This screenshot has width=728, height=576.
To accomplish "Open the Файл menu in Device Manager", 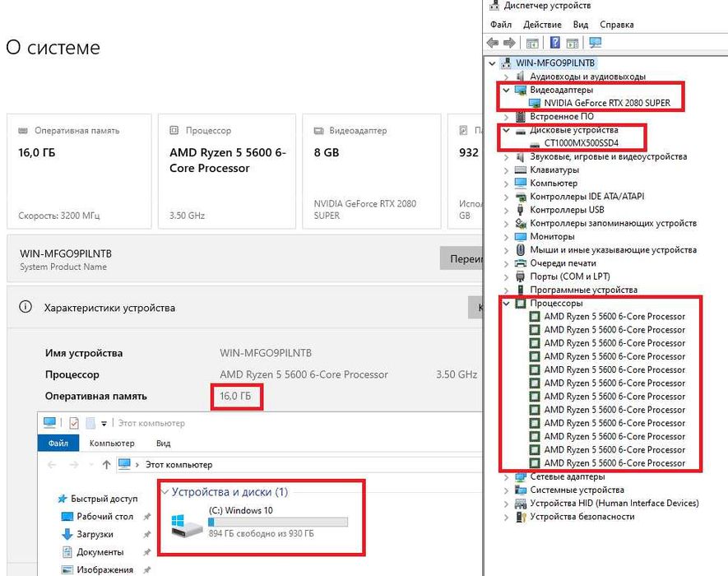I will 501,25.
